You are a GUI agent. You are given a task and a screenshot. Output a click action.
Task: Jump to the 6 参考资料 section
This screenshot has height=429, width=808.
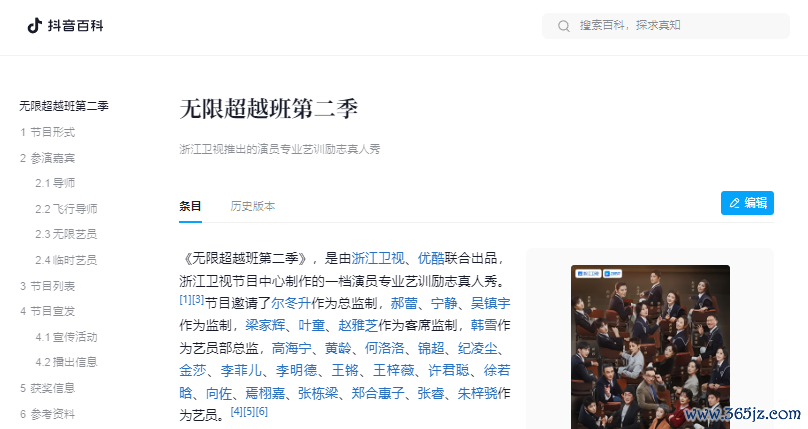click(47, 414)
